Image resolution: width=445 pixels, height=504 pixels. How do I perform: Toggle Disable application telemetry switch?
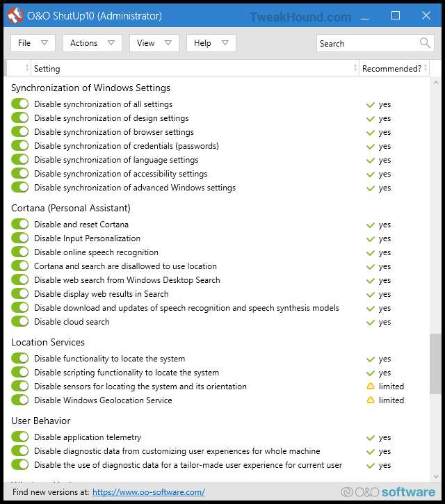pyautogui.click(x=20, y=437)
